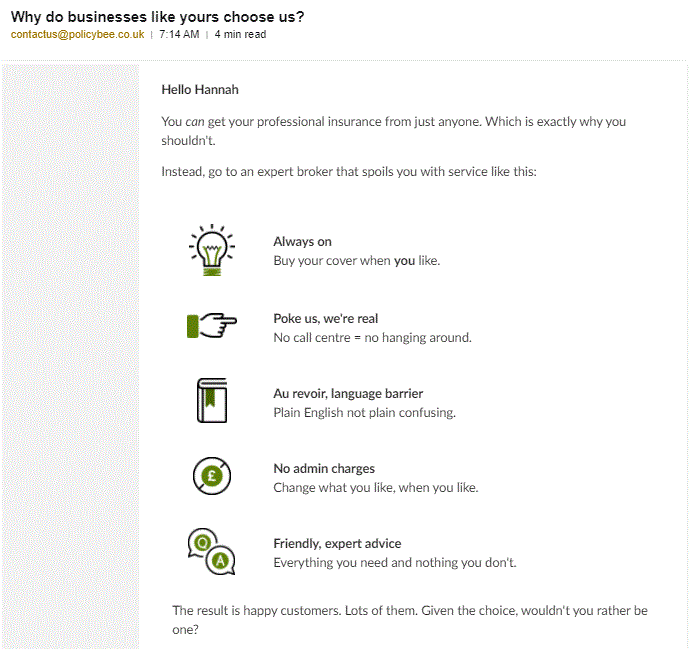Click 'No call centre = no hanging around' text
Viewport: 689px width, 649px height.
pyautogui.click(x=372, y=338)
